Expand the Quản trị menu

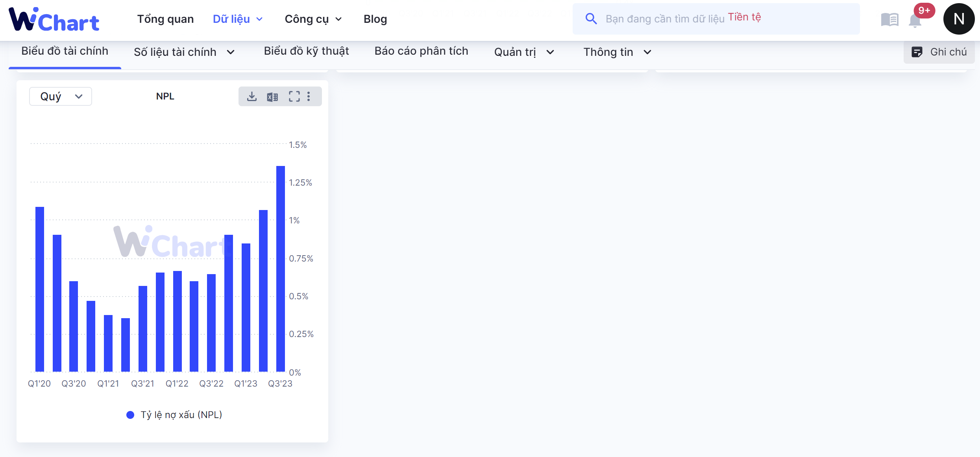click(x=524, y=52)
